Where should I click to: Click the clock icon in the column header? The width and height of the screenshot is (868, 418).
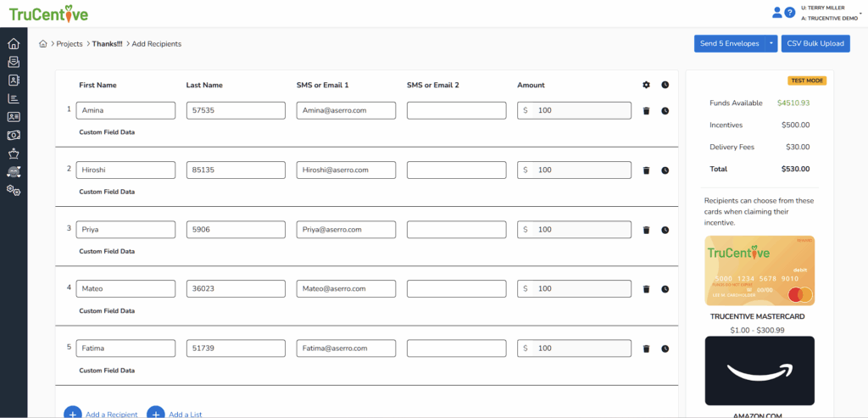[665, 85]
